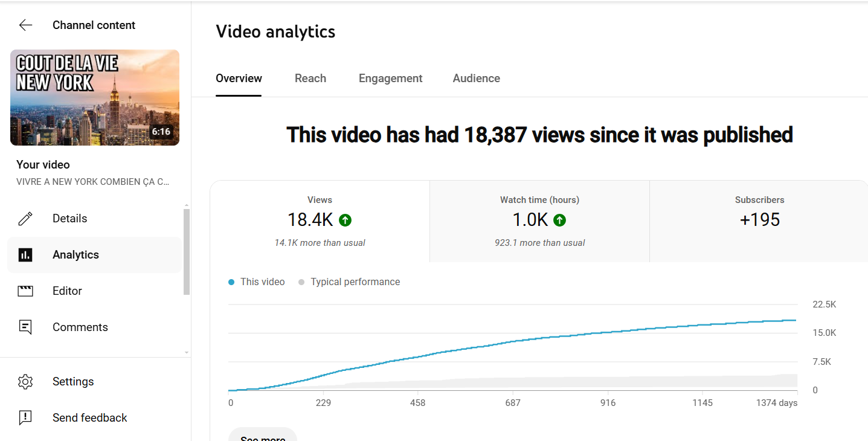
Task: Switch to the Reach tab
Action: pyautogui.click(x=310, y=79)
